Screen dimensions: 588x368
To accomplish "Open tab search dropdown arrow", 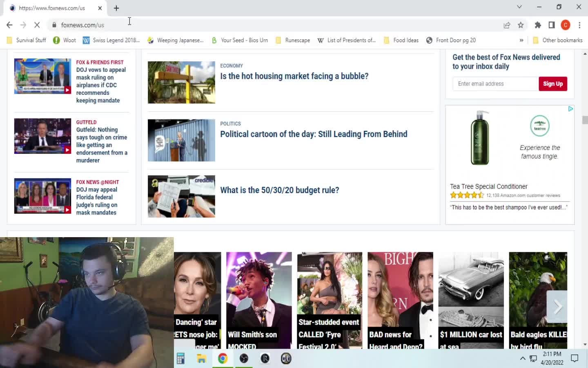I will [x=519, y=7].
